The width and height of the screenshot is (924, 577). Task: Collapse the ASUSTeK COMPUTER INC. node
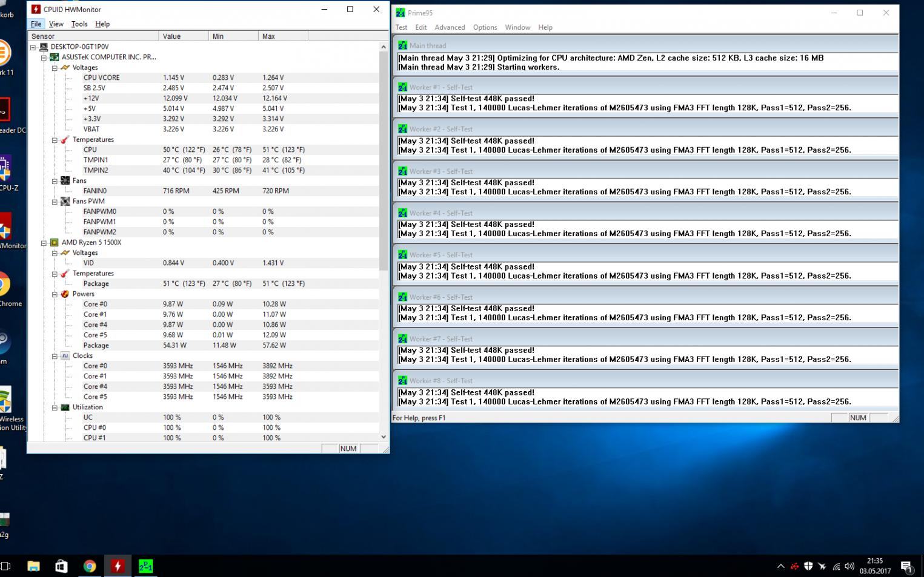pos(44,58)
